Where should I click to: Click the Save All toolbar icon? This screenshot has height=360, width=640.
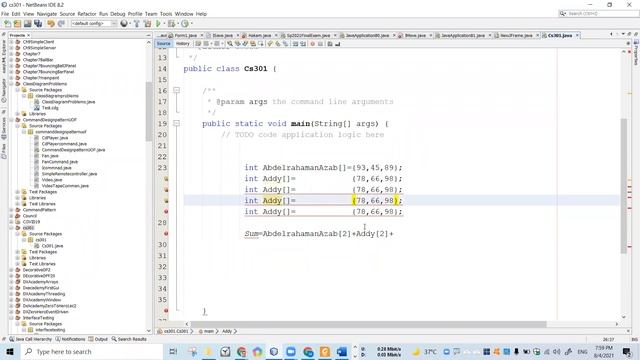[38, 24]
